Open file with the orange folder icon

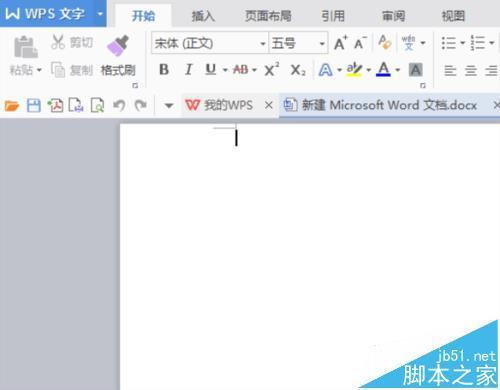coord(12,106)
